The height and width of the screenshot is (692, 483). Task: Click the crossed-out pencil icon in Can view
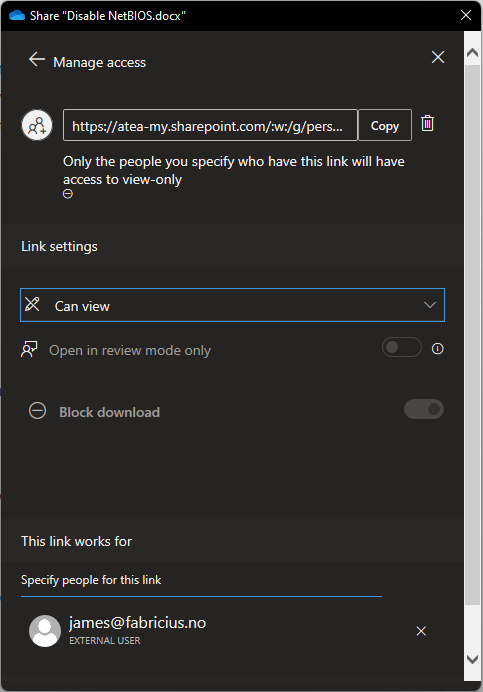coord(32,305)
